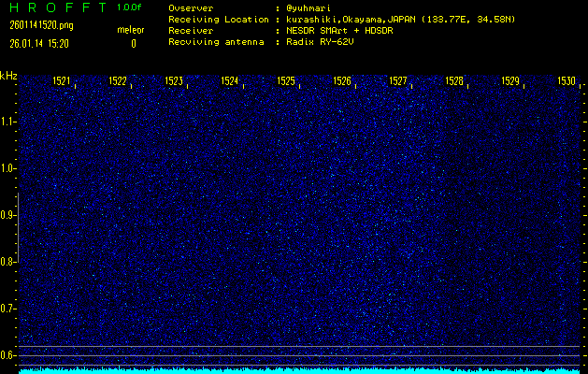
Task: Click the Receiver label
Action: (x=191, y=31)
